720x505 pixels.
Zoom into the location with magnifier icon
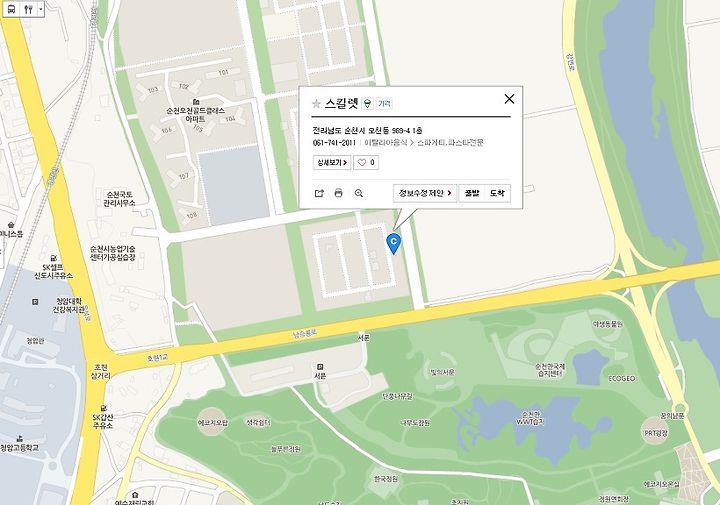point(359,193)
